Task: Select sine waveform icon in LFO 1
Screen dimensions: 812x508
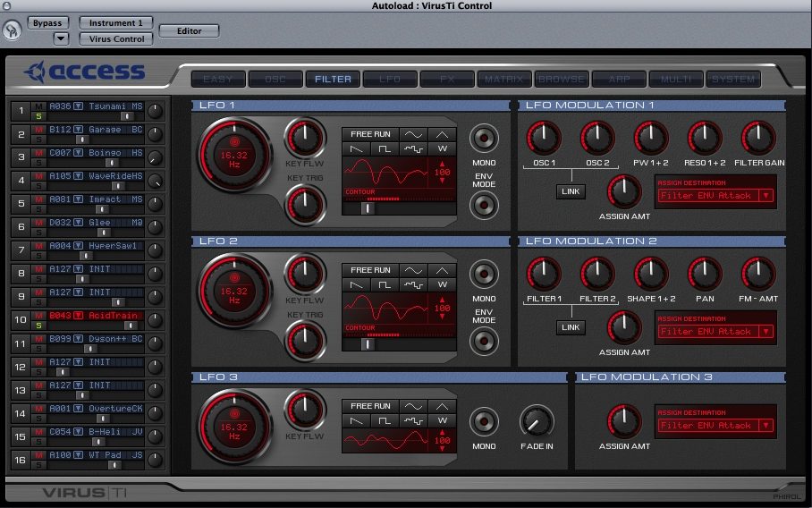Action: [413, 134]
